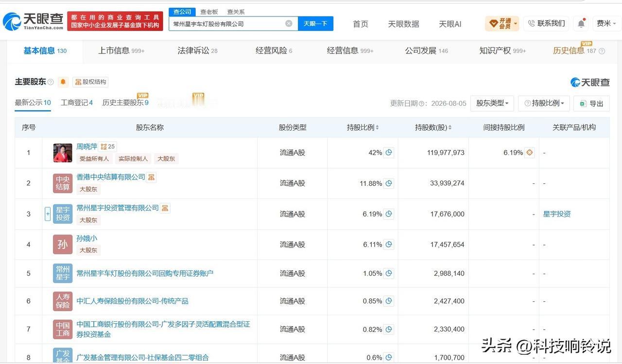Open the pie chart icon for 1.05% holding
622x364 pixels.
[x=389, y=273]
